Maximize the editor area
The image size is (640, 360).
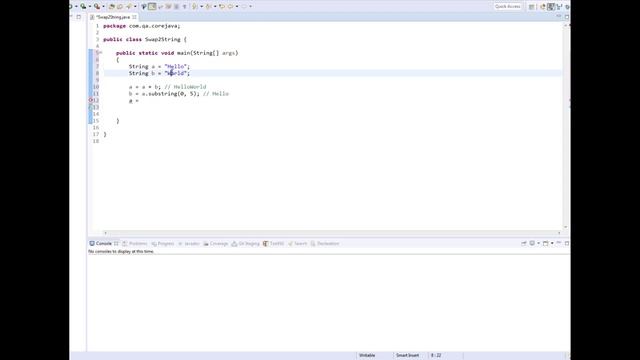(x=567, y=17)
